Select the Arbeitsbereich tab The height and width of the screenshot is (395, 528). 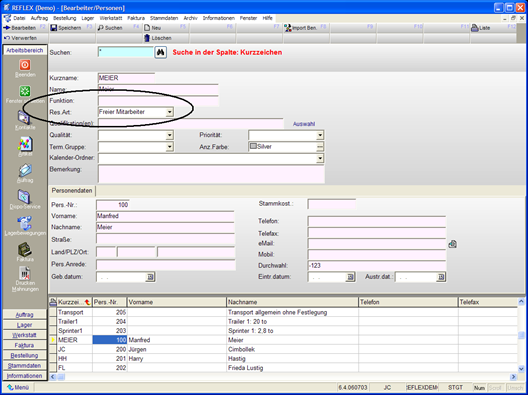(x=25, y=51)
